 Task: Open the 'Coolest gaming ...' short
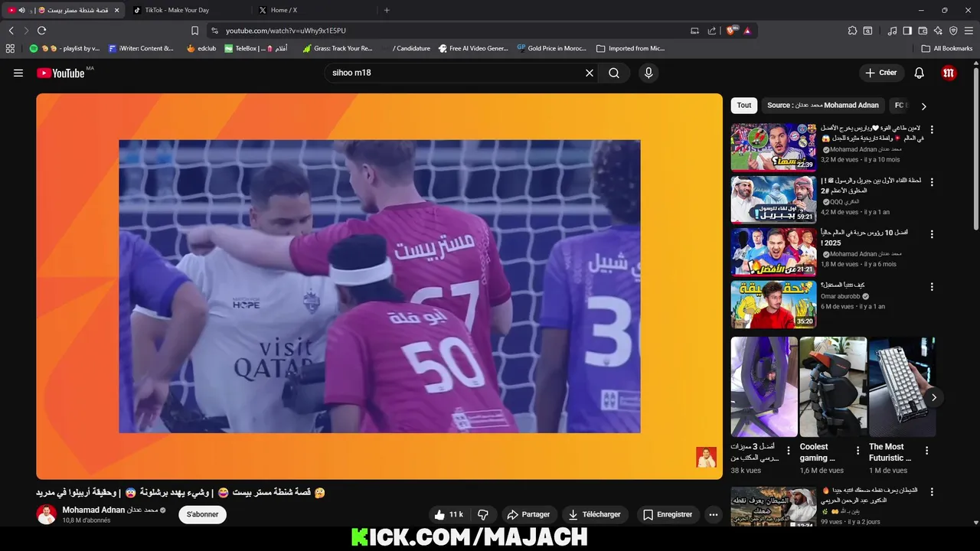pos(833,387)
